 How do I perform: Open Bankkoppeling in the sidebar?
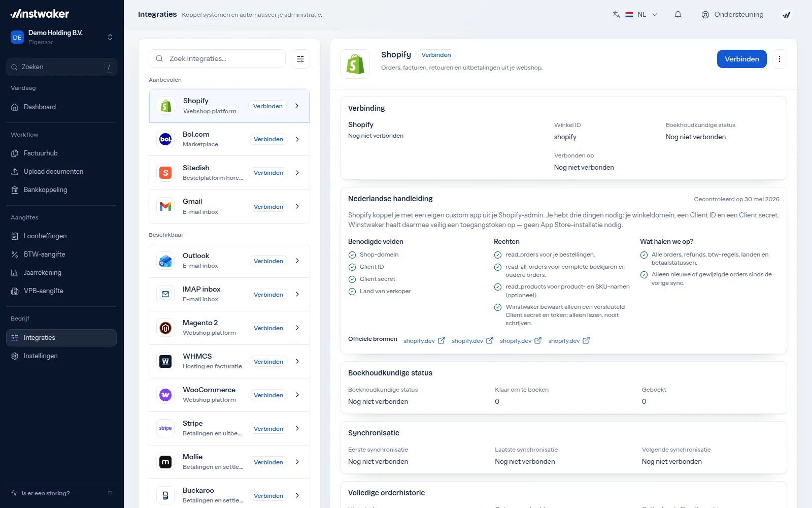click(61, 189)
